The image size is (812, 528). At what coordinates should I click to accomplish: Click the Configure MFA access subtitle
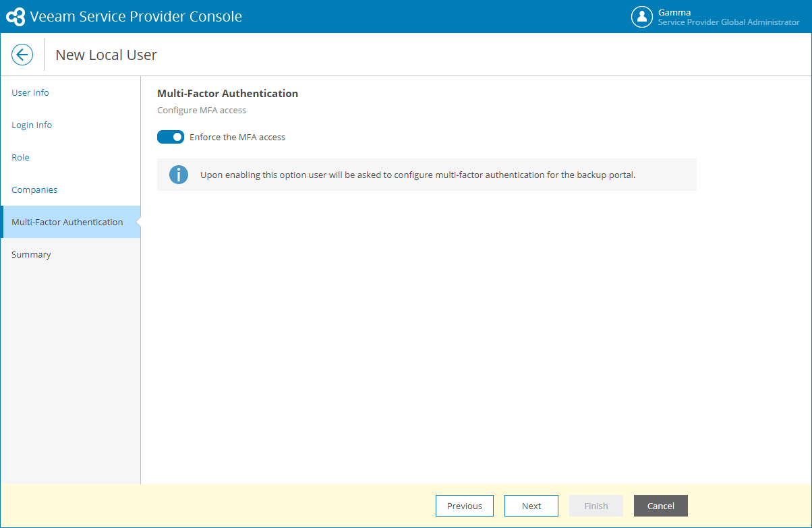(x=202, y=110)
